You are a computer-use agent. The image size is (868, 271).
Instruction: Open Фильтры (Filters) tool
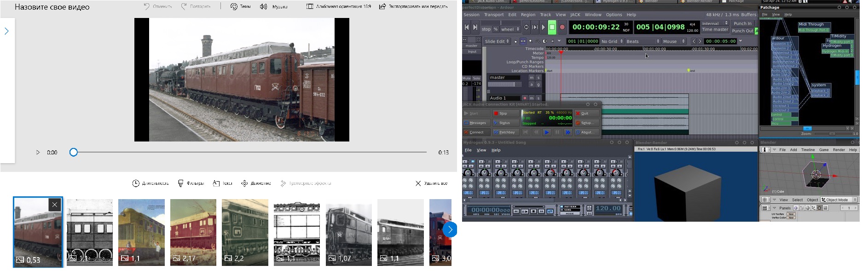pyautogui.click(x=191, y=183)
